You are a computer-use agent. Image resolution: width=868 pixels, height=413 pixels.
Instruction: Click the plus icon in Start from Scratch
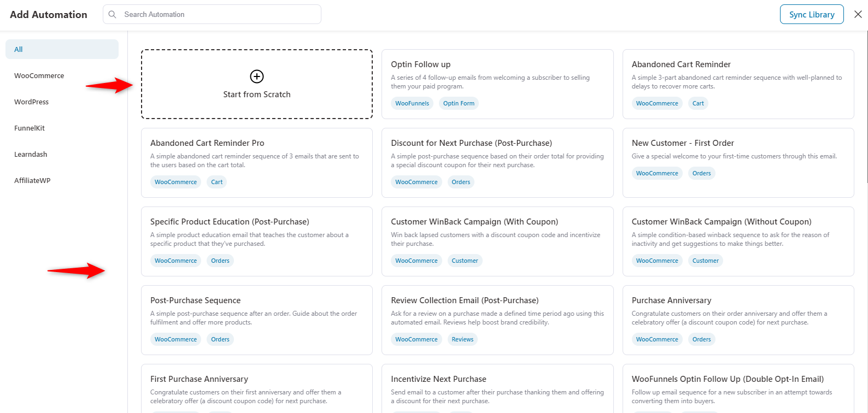[x=257, y=76]
